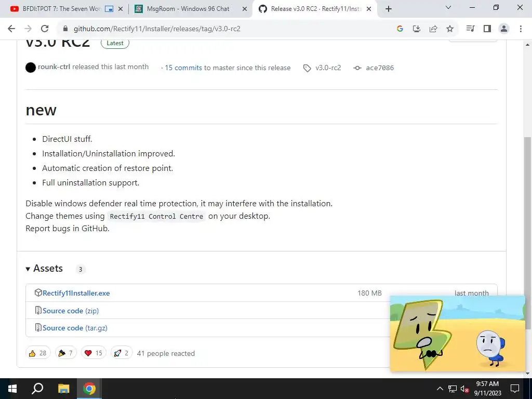Open the tab search dropdown chevron
This screenshot has height=399, width=532.
click(448, 7)
